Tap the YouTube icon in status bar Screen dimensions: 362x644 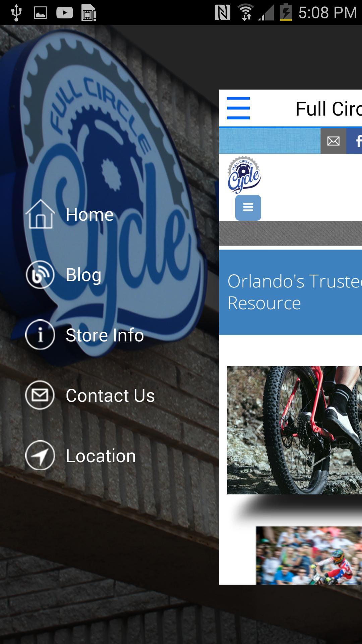[65, 13]
